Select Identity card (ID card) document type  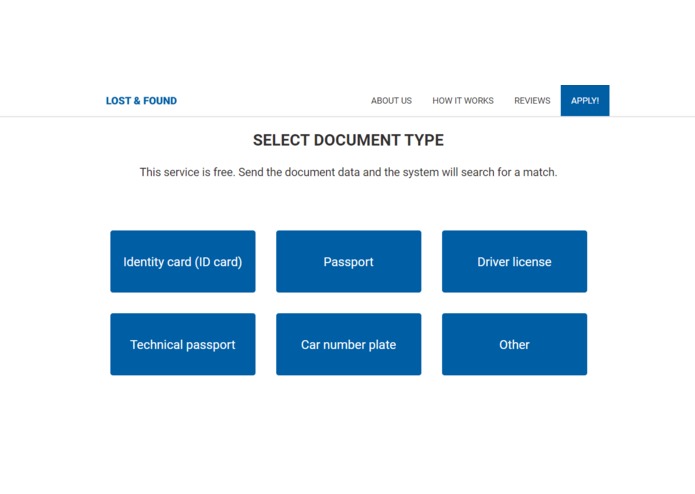click(183, 261)
